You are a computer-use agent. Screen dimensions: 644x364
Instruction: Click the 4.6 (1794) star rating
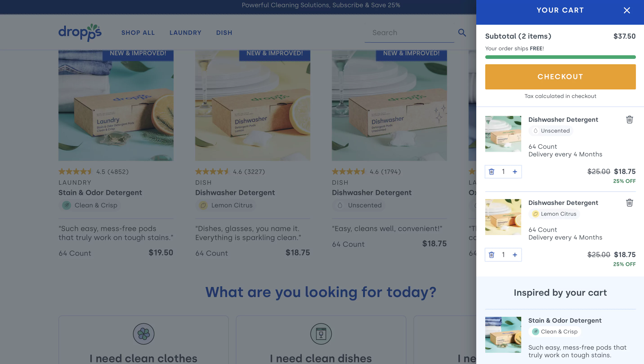tap(367, 172)
